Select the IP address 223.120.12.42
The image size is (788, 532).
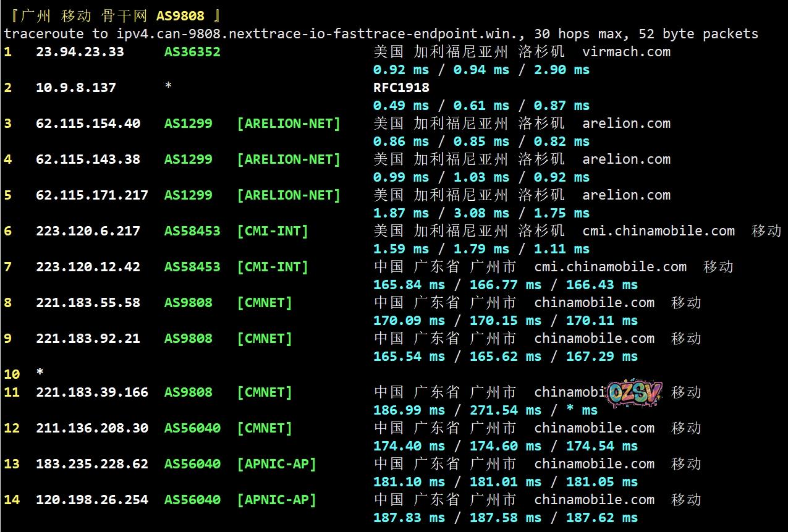(88, 267)
